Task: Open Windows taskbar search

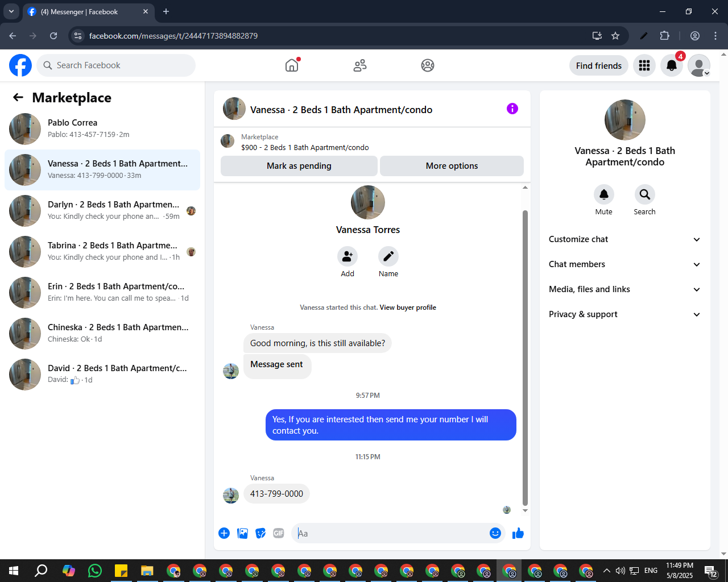Action: point(41,571)
